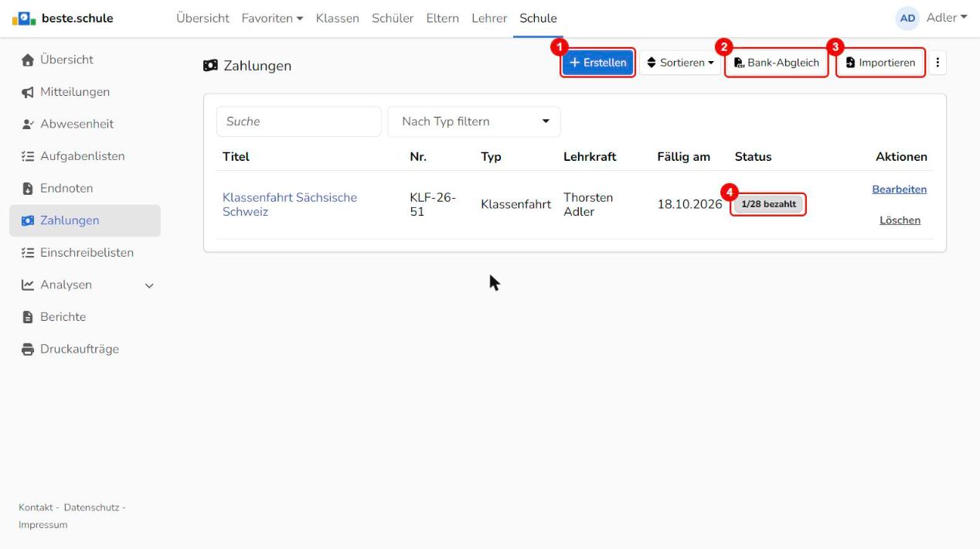The image size is (980, 549).
Task: Click the Thorsten Adler Lehrkraft cell
Action: [588, 205]
